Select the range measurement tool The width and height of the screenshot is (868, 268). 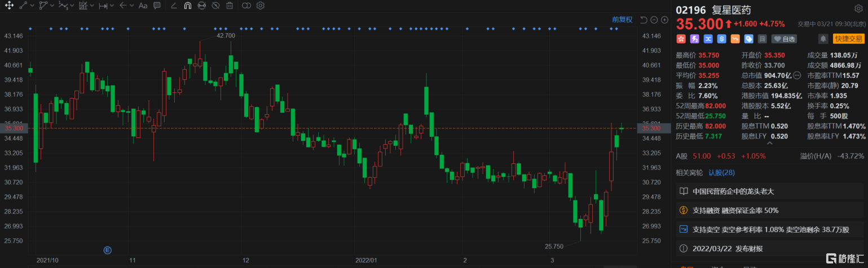[103, 6]
